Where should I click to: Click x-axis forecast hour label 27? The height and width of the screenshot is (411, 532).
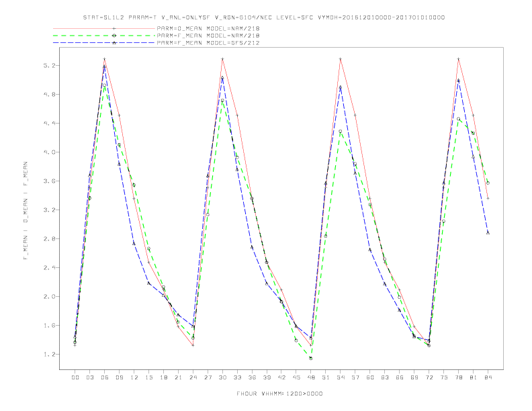(208, 377)
